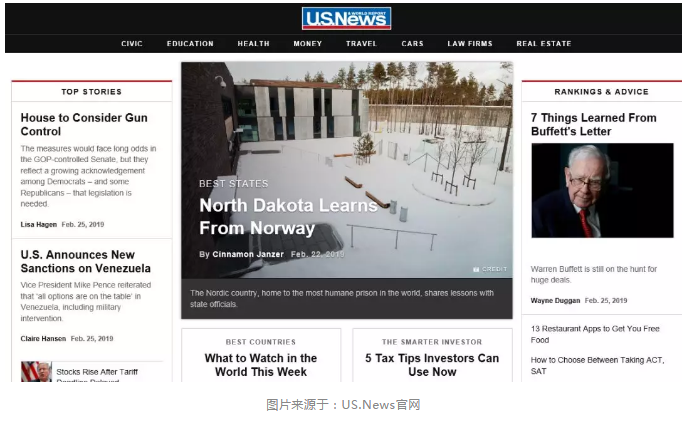This screenshot has height=437, width=695.
Task: Open 7 Things Learned From Buffett's Letter
Action: pos(593,125)
